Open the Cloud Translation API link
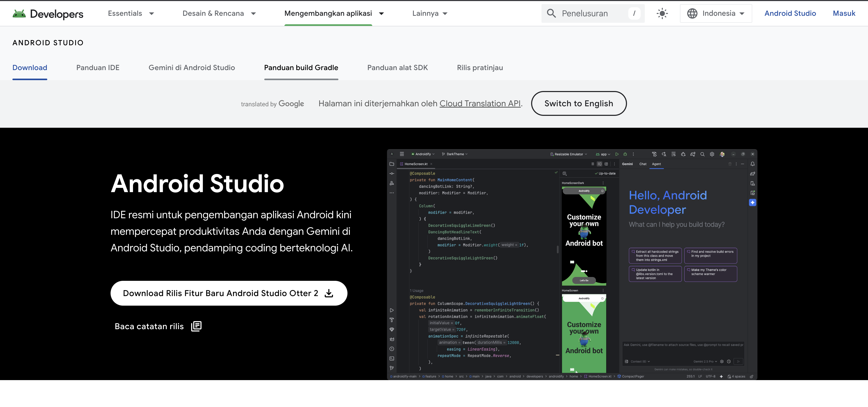The image size is (868, 407). pyautogui.click(x=480, y=103)
